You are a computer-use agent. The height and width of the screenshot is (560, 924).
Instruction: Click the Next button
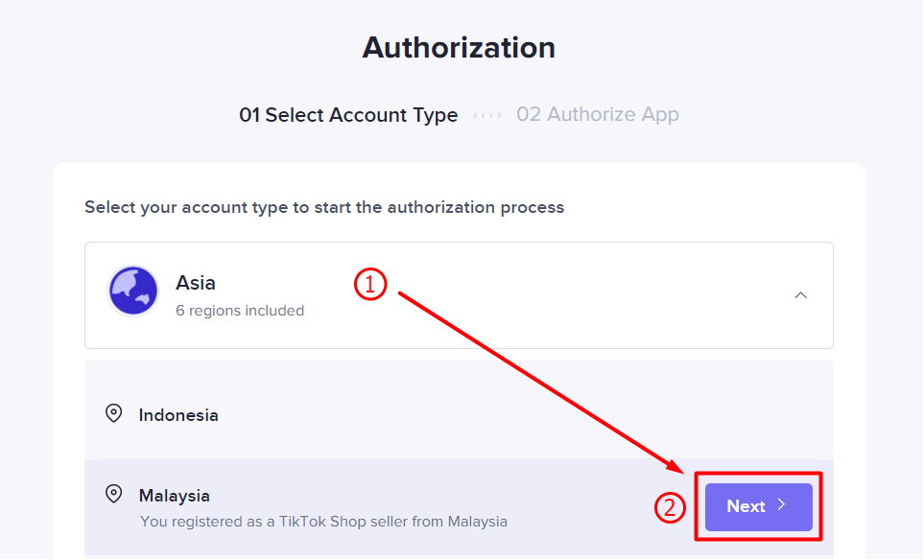pyautogui.click(x=758, y=507)
